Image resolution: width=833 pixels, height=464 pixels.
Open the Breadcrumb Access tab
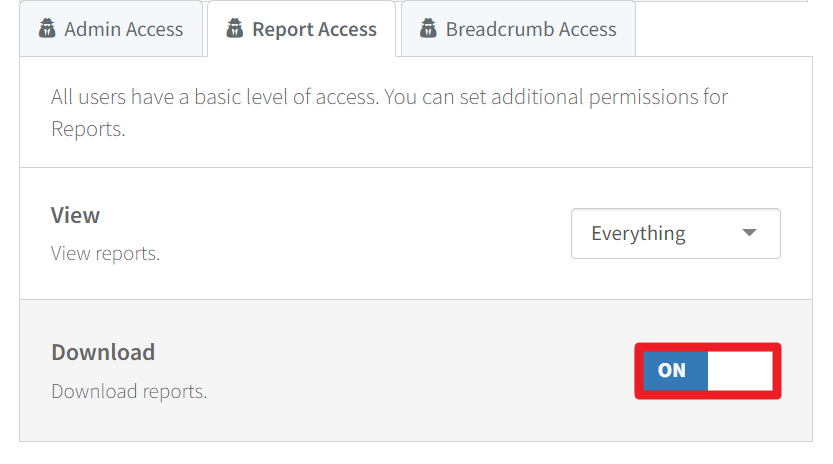pyautogui.click(x=530, y=29)
